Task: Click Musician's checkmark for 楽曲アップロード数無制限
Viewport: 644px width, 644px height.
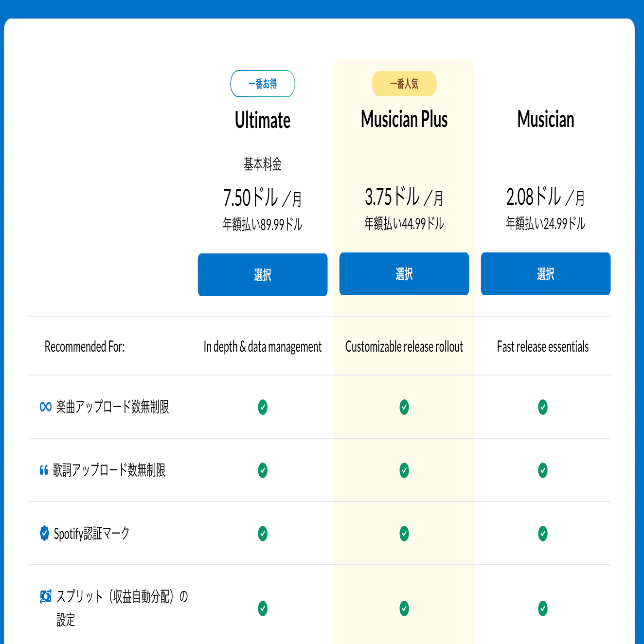Action: [543, 407]
